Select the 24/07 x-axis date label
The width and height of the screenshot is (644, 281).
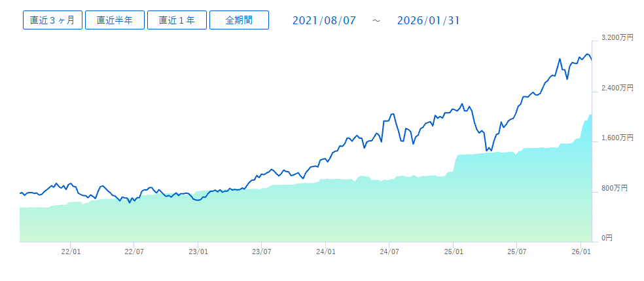point(389,251)
